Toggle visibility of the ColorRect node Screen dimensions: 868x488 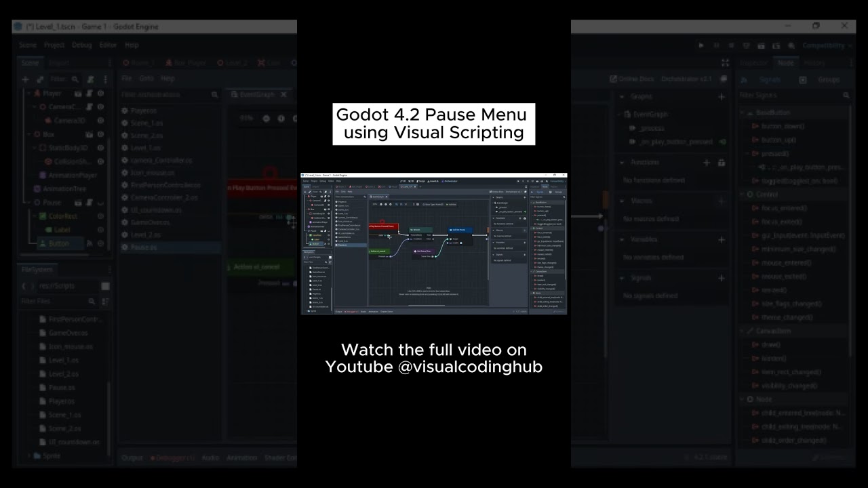tap(100, 216)
